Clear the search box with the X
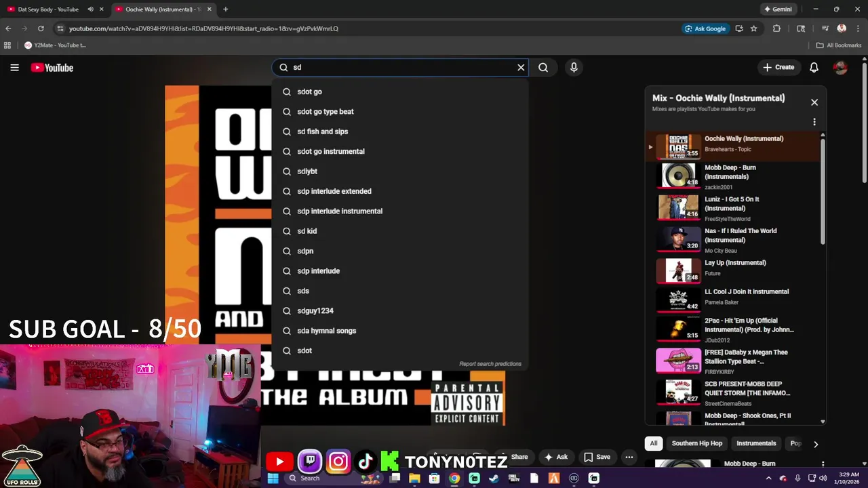 (521, 67)
